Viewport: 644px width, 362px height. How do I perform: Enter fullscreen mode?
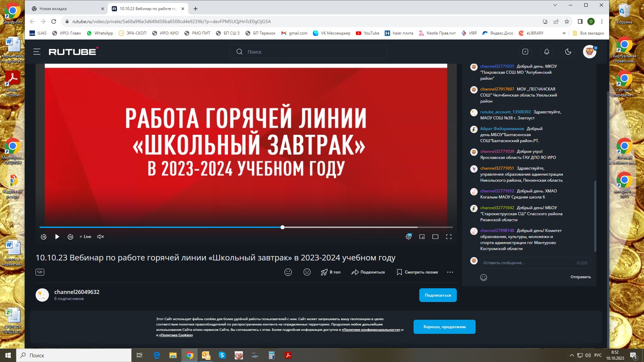click(x=449, y=237)
